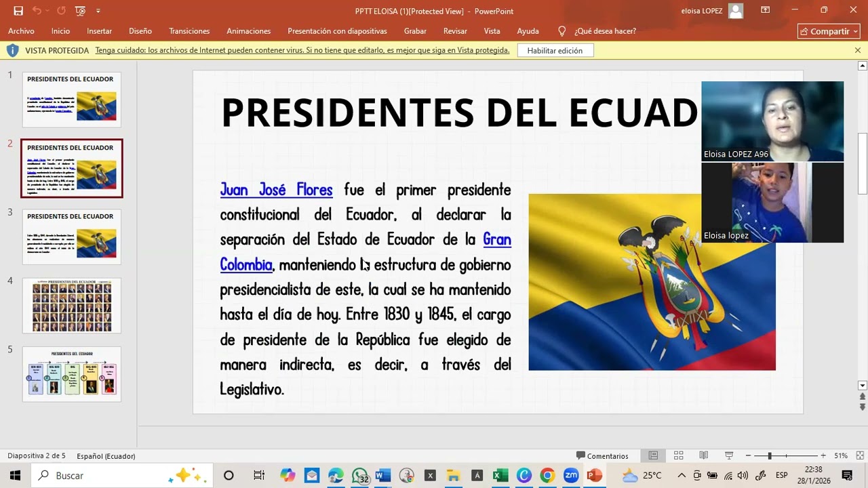The image size is (868, 488).
Task: Click the Compartir button
Action: tap(829, 31)
